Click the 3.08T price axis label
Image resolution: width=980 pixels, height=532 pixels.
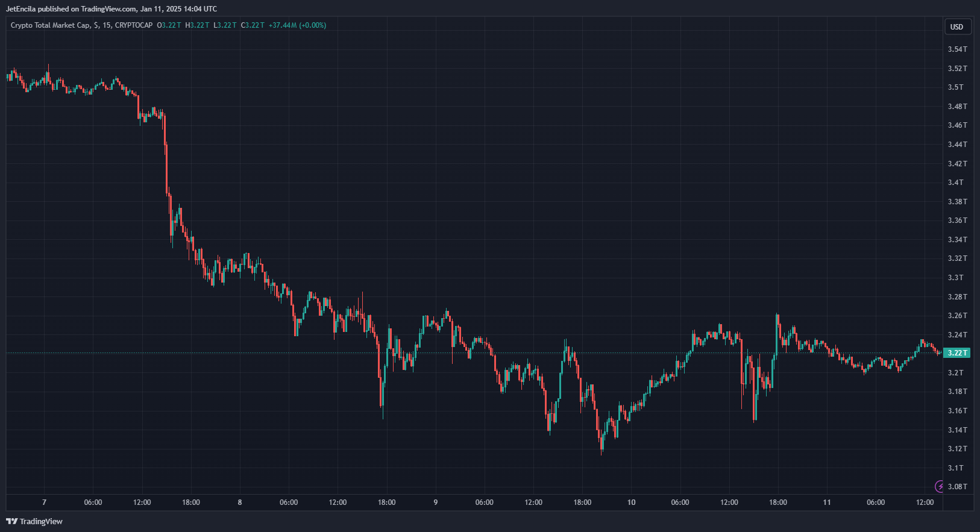pos(957,487)
